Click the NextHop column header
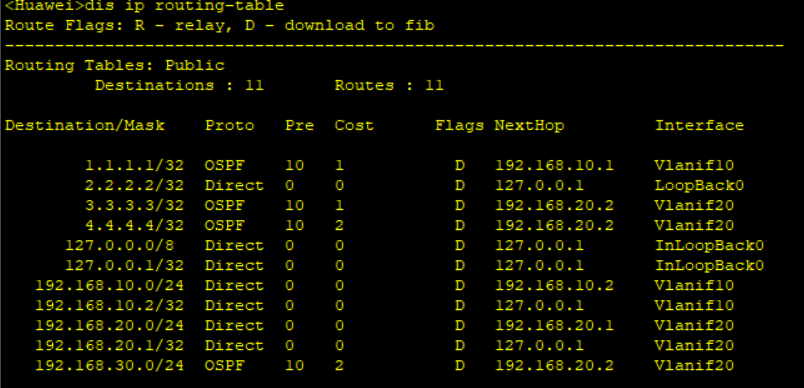This screenshot has height=388, width=804. tap(529, 126)
